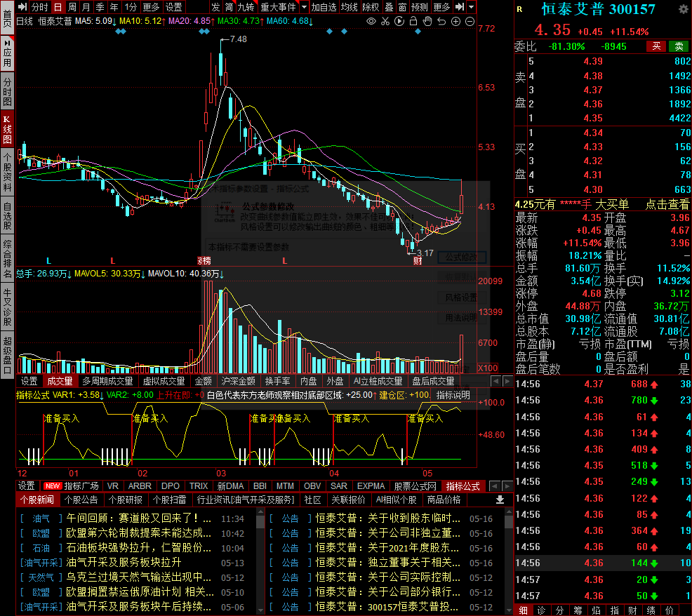Open dropdown arrow after 重大事件

coord(304,7)
